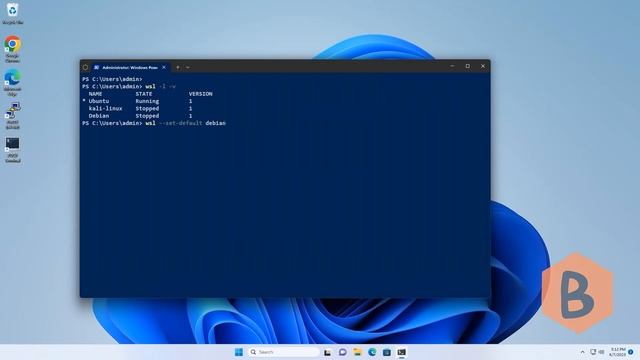Close the Administrator PowerShell tab
The width and height of the screenshot is (640, 360).
pyautogui.click(x=164, y=67)
